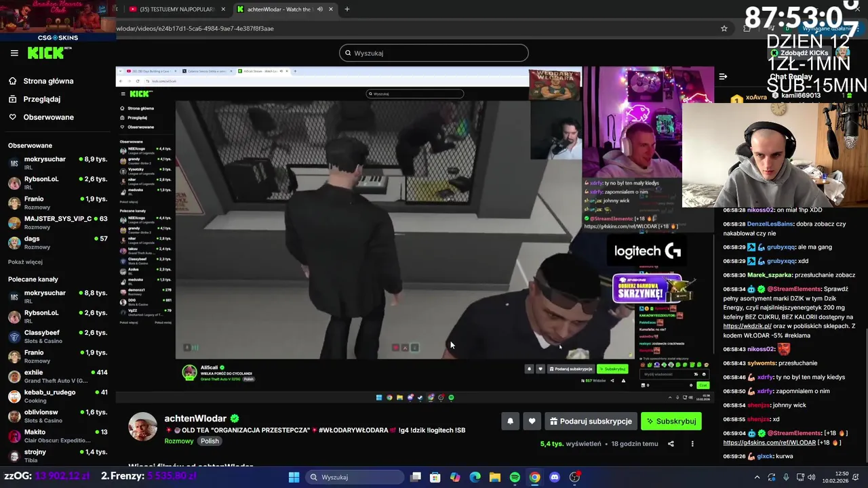
Task: Open the Rozmowy category link
Action: [179, 441]
